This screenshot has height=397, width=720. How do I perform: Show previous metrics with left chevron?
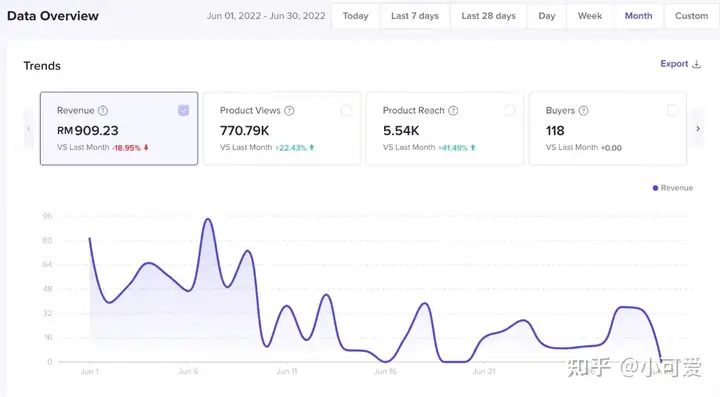point(29,129)
